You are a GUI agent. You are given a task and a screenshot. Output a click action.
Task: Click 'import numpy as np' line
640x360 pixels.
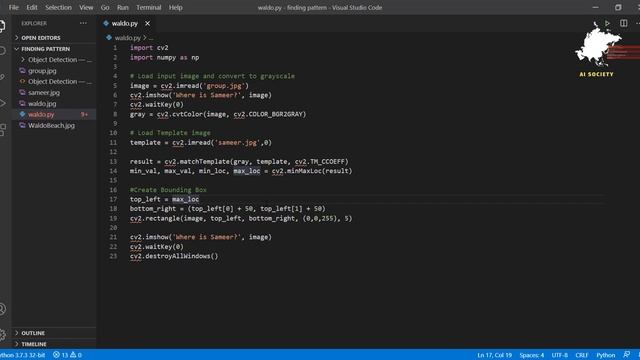164,58
